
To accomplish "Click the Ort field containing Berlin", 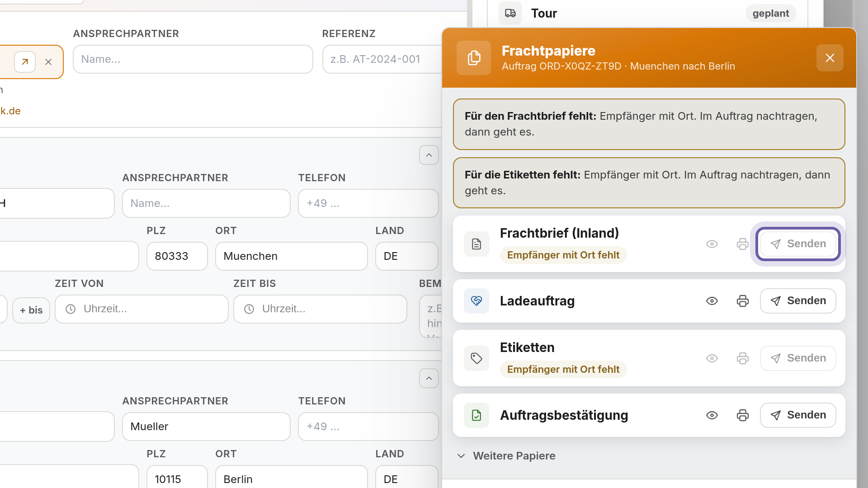I will point(292,478).
